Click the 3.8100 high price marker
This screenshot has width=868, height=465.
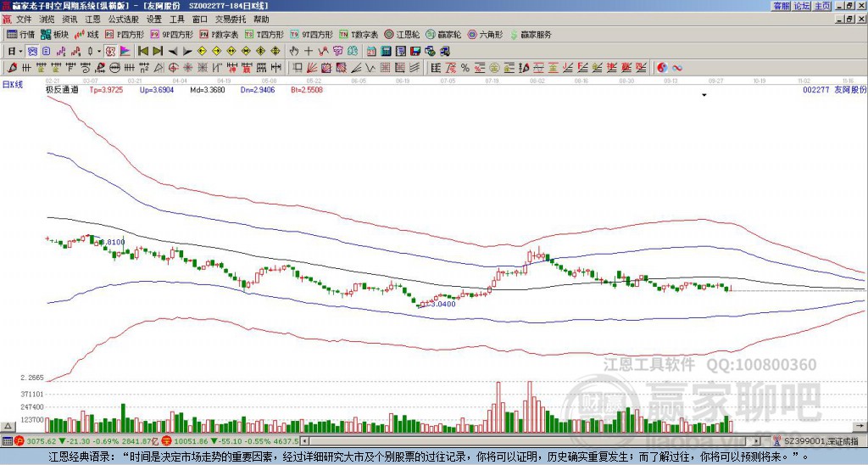tap(113, 242)
